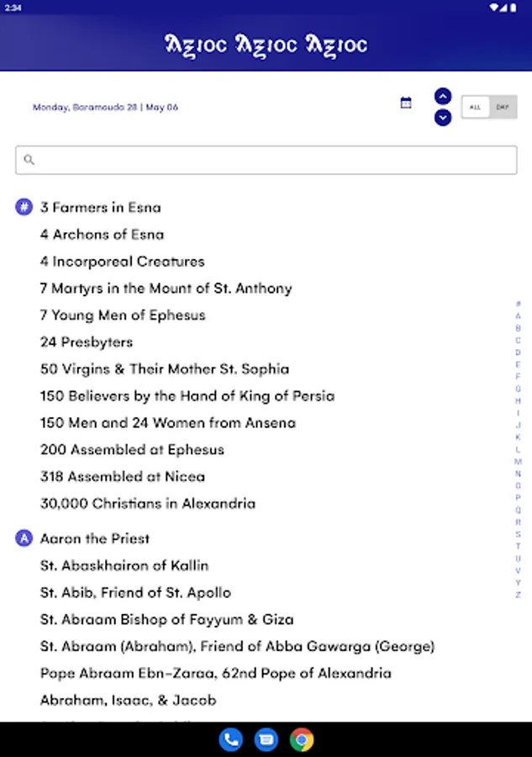Jump to letter M in alphabet index
This screenshot has height=757, width=532.
pyautogui.click(x=517, y=463)
